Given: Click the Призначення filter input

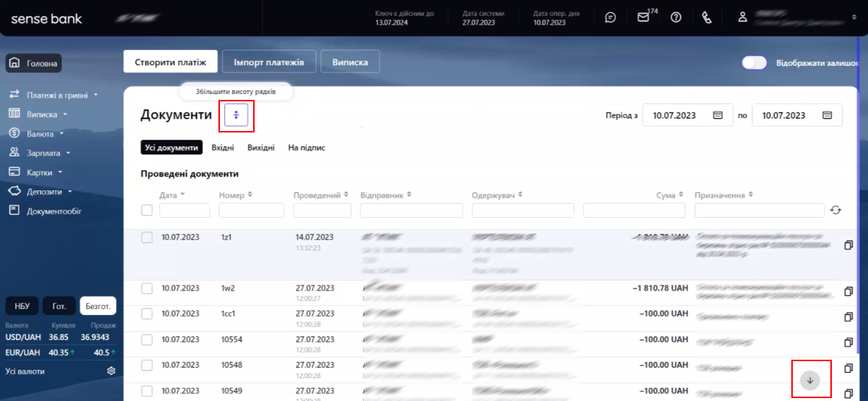Looking at the screenshot, I should pos(759,210).
